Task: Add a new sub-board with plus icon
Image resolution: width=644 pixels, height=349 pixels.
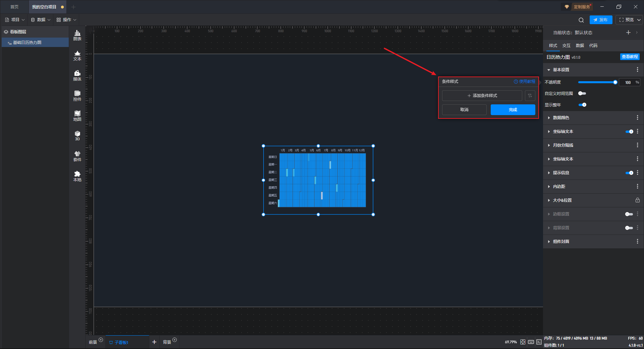Action: click(x=154, y=342)
